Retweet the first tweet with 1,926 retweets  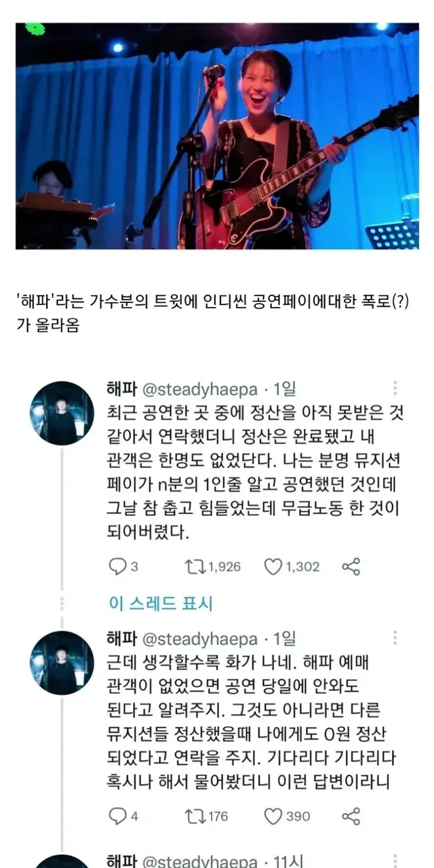[x=212, y=566]
